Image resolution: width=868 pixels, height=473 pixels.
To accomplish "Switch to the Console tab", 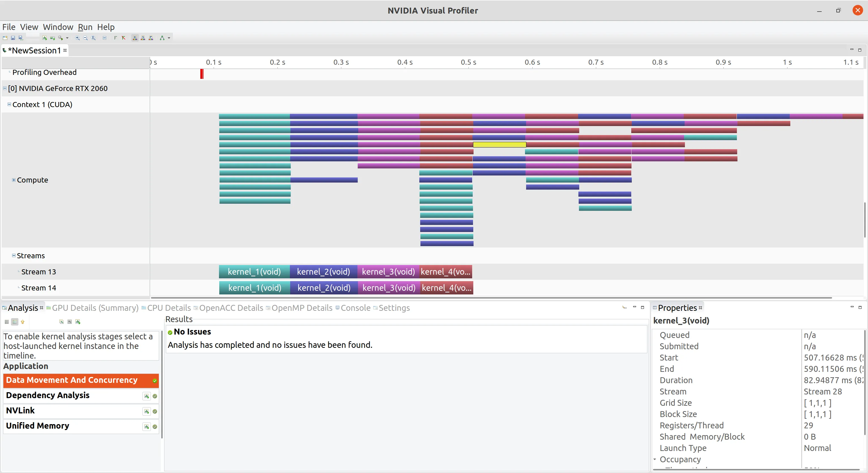I will [355, 308].
